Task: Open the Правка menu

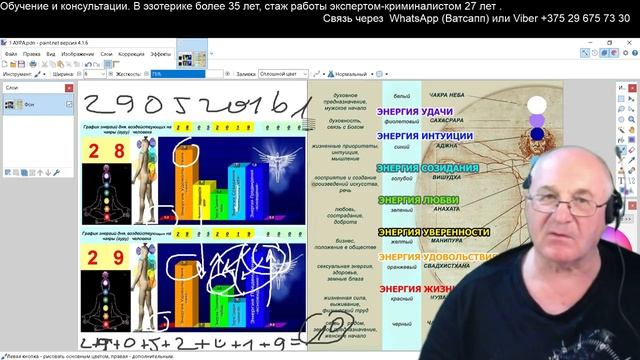Action: click(31, 54)
